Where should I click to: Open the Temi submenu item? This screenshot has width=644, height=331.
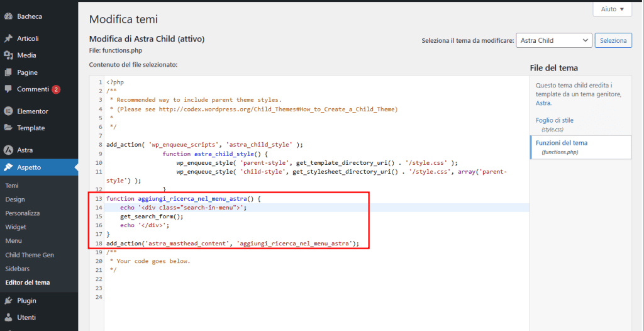click(12, 186)
